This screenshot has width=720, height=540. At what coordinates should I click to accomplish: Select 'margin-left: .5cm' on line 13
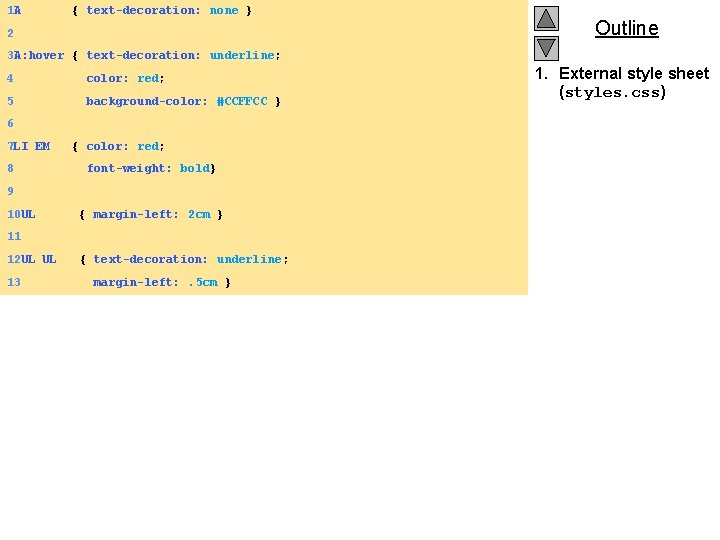tap(155, 282)
